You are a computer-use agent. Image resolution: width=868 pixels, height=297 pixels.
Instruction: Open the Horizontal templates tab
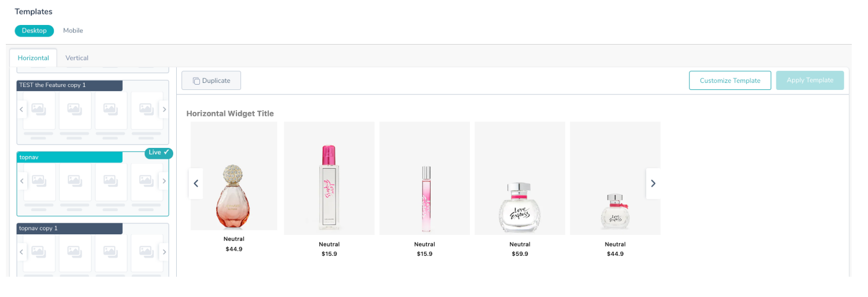[x=34, y=58]
